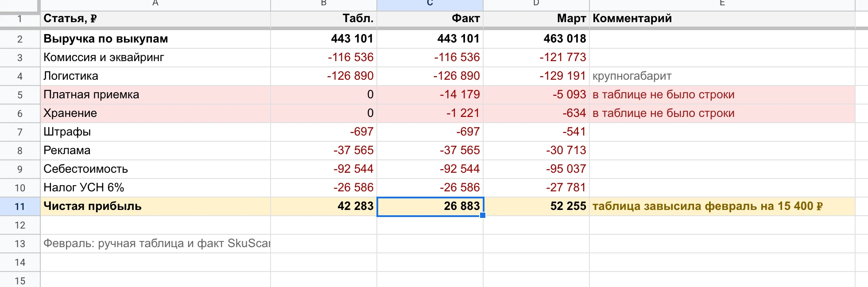
Task: Select the column B header
Action: (324, 4)
